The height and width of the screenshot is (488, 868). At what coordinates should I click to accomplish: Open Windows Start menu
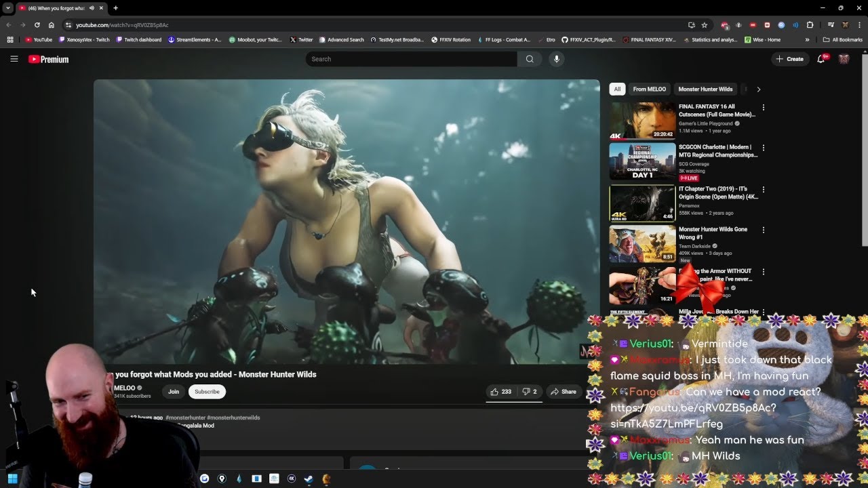12,479
